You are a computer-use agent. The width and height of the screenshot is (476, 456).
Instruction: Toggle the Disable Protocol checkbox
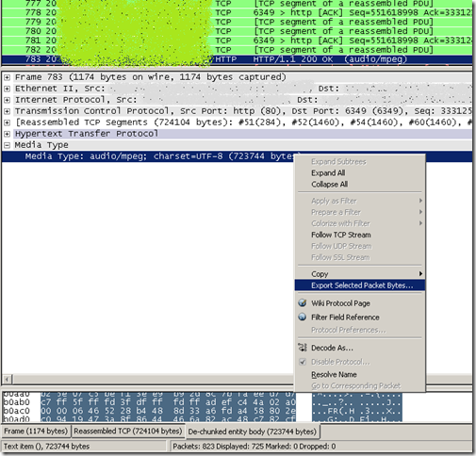point(303,362)
